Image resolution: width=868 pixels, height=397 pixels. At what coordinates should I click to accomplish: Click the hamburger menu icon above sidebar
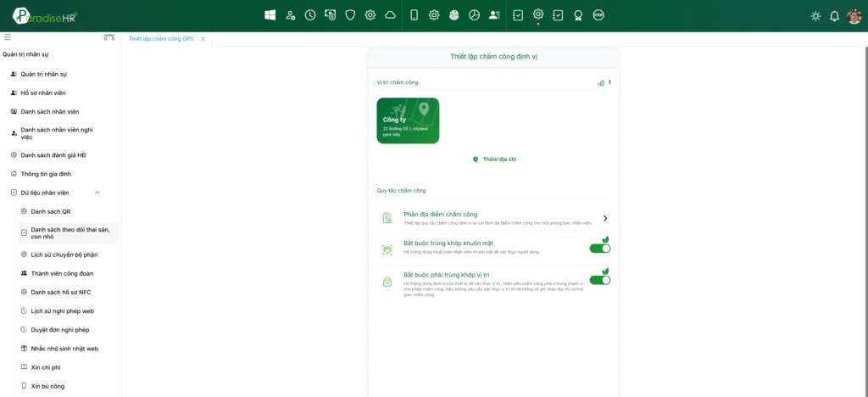click(8, 37)
